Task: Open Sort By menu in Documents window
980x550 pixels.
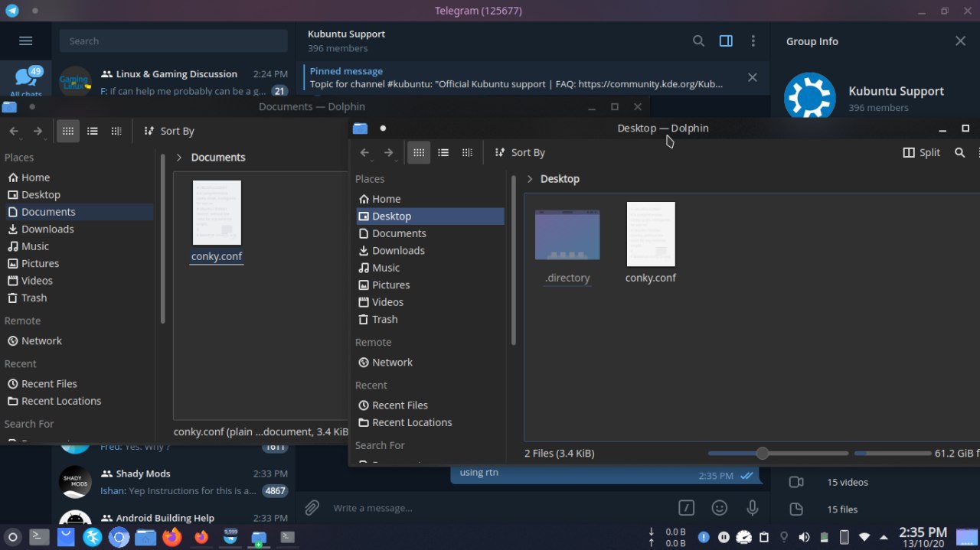Action: pyautogui.click(x=168, y=132)
